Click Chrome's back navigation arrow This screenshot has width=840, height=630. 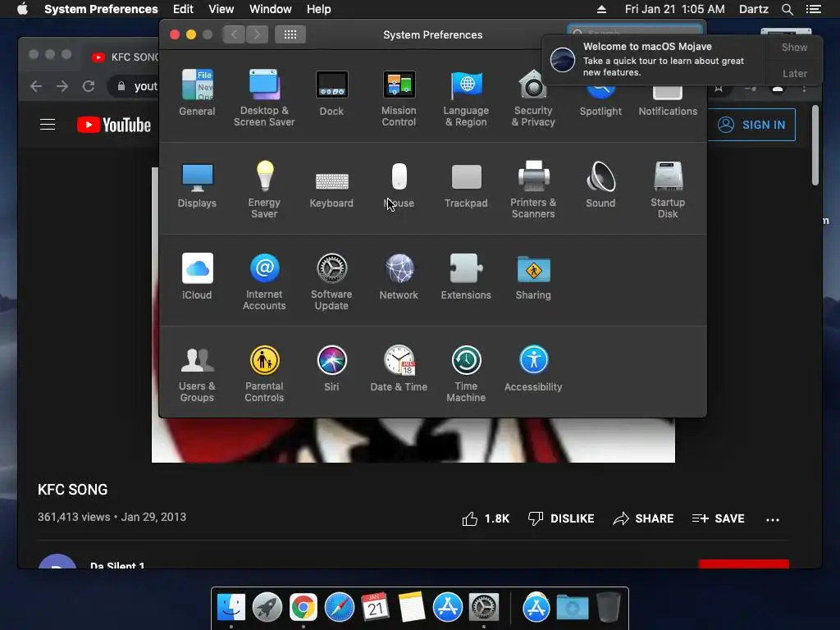[36, 86]
